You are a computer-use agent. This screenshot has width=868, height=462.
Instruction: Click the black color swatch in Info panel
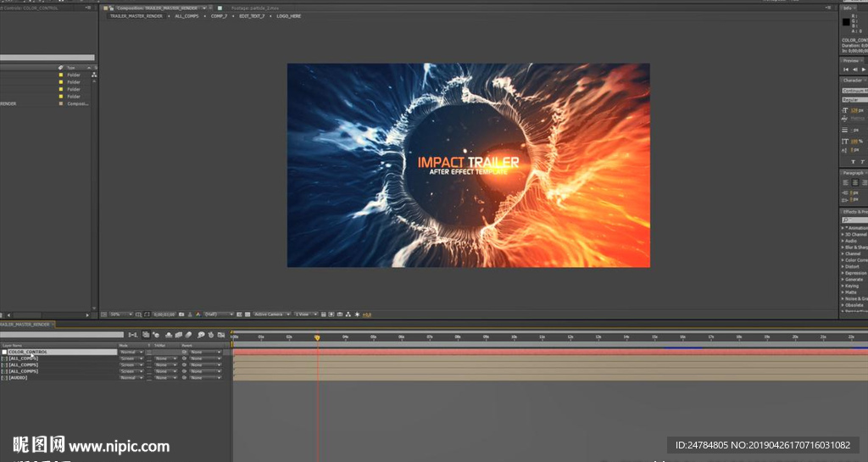846,22
